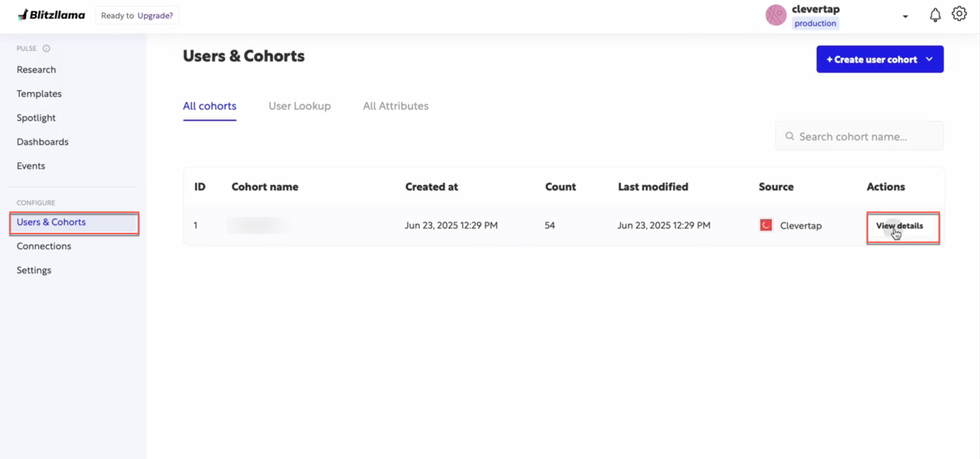Expand the Create user cohort chevron
Viewport: 980px width, 459px height.
929,59
